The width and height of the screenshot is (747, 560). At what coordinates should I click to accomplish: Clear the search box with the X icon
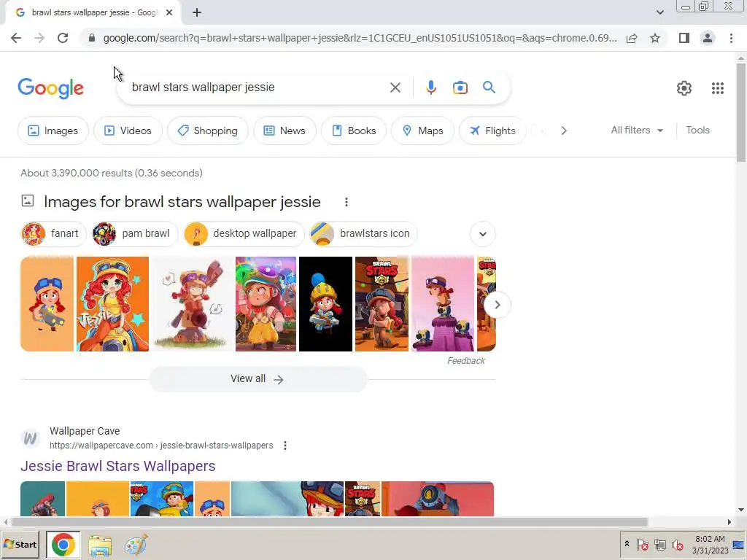395,87
